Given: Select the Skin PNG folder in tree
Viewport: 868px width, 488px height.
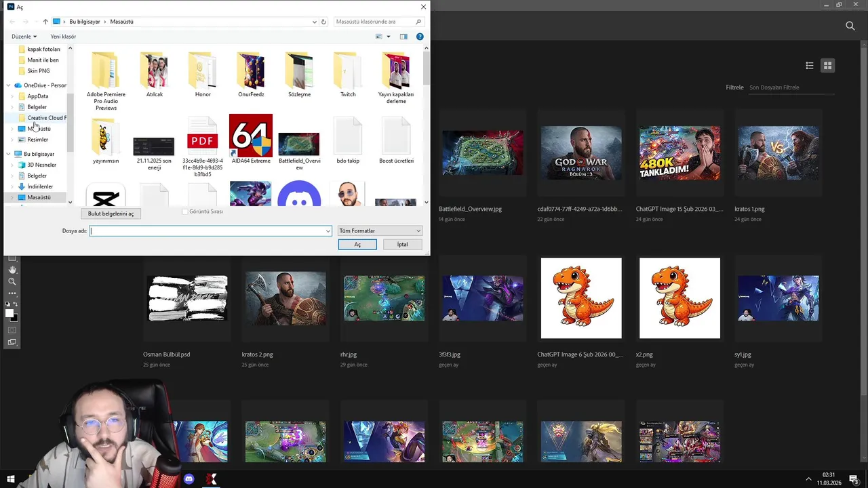Looking at the screenshot, I should point(38,70).
